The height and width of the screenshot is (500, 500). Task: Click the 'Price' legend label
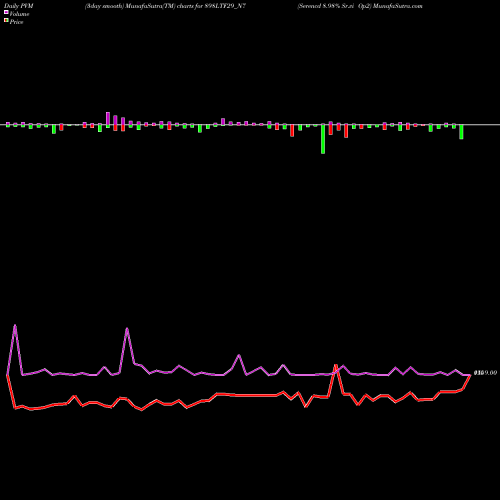click(x=16, y=22)
